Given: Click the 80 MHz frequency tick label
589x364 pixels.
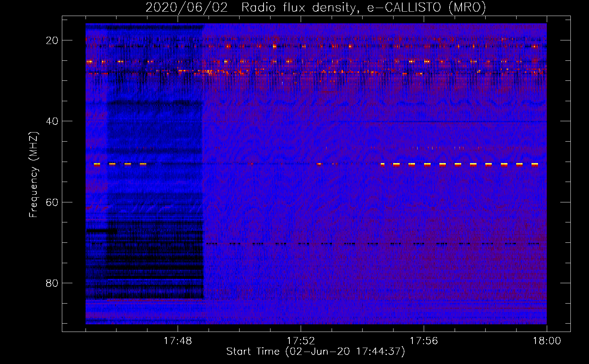Looking at the screenshot, I should (x=52, y=283).
